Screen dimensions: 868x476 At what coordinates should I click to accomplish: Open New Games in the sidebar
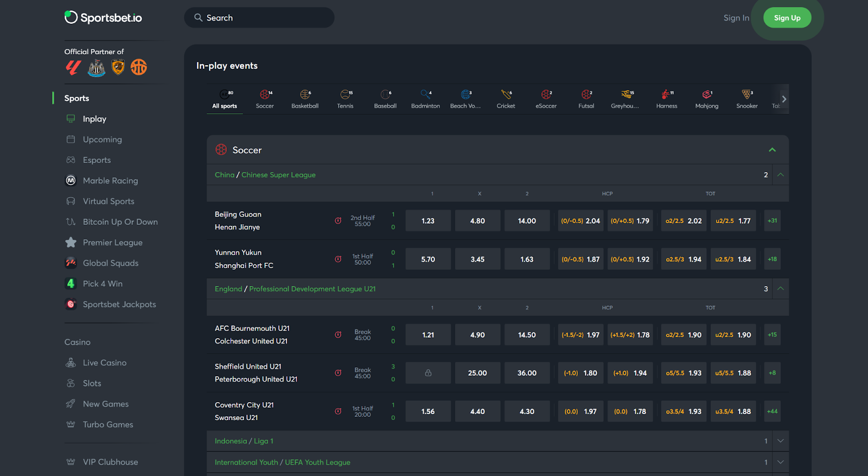105,404
